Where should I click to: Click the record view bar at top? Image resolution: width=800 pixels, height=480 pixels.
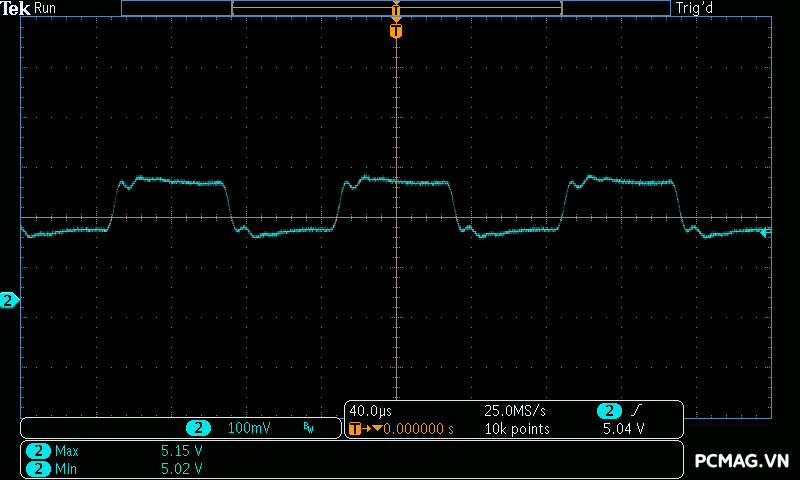[x=396, y=8]
